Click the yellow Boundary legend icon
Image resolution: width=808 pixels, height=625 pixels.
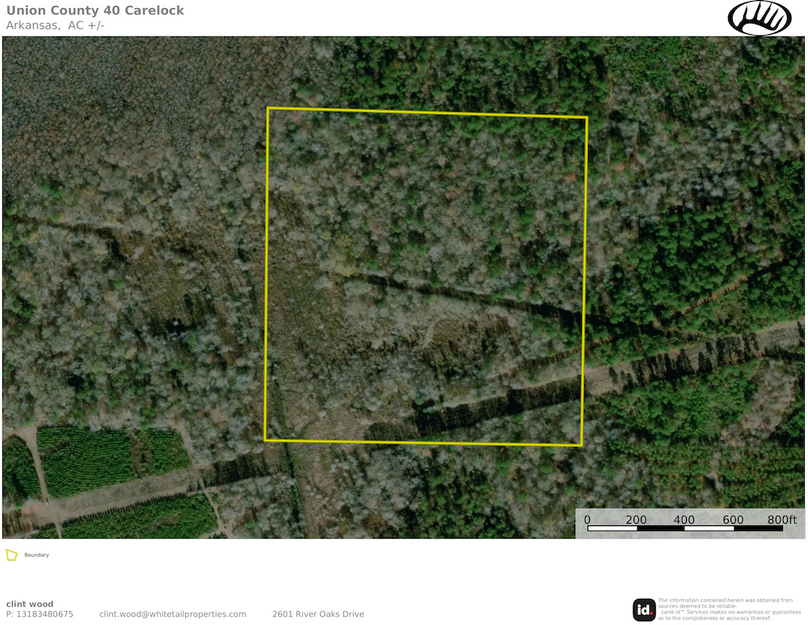(x=11, y=555)
